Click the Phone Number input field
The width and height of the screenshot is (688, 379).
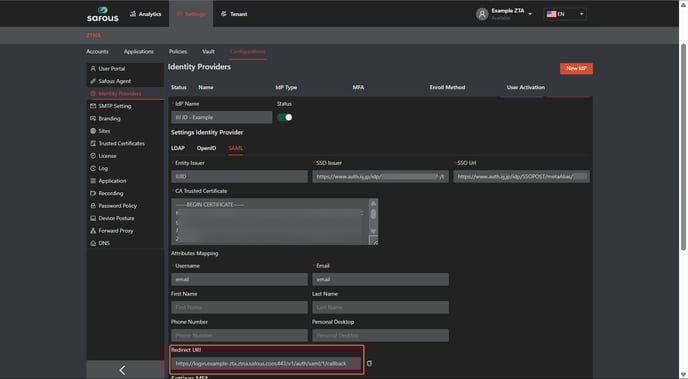pos(239,336)
